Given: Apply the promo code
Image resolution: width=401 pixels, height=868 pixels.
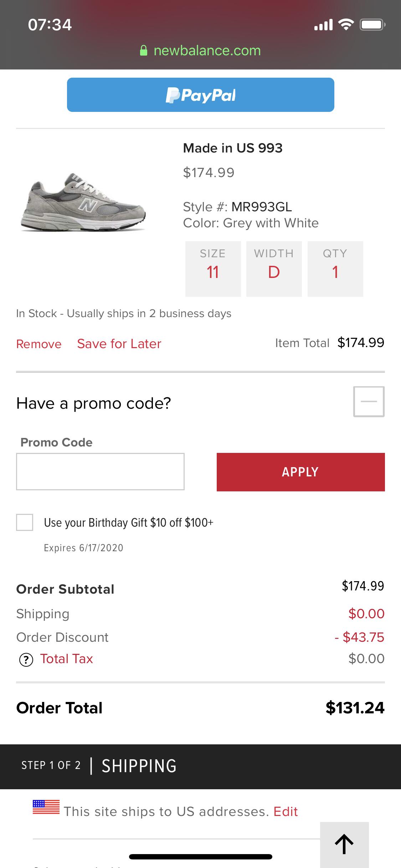Looking at the screenshot, I should 300,472.
